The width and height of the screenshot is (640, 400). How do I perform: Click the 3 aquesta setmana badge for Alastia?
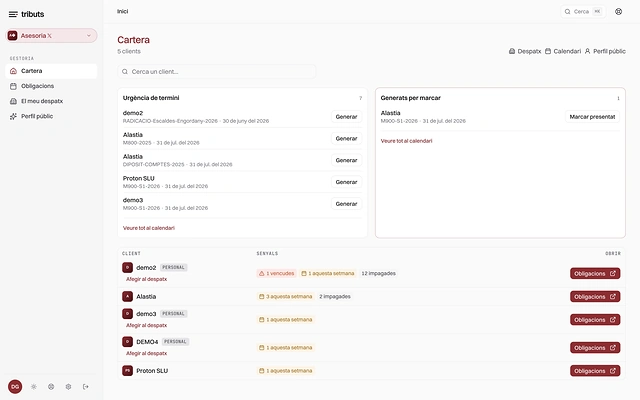[286, 297]
